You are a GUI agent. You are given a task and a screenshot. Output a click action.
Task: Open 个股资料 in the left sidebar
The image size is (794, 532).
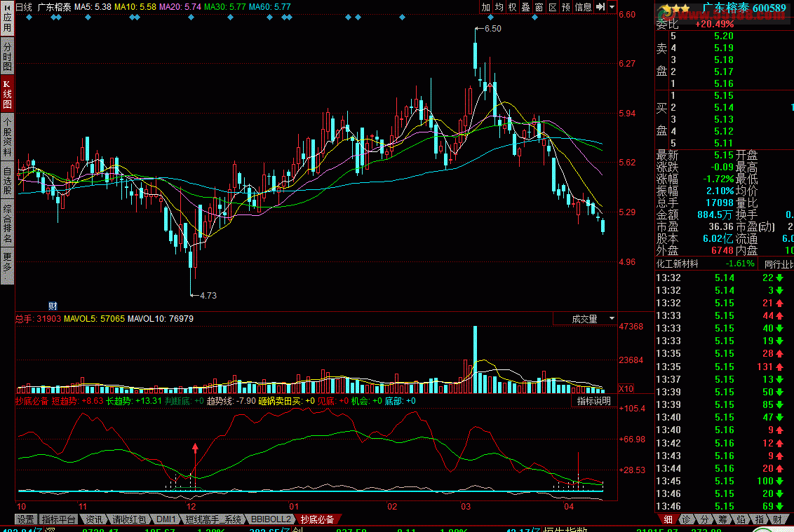tap(7, 137)
